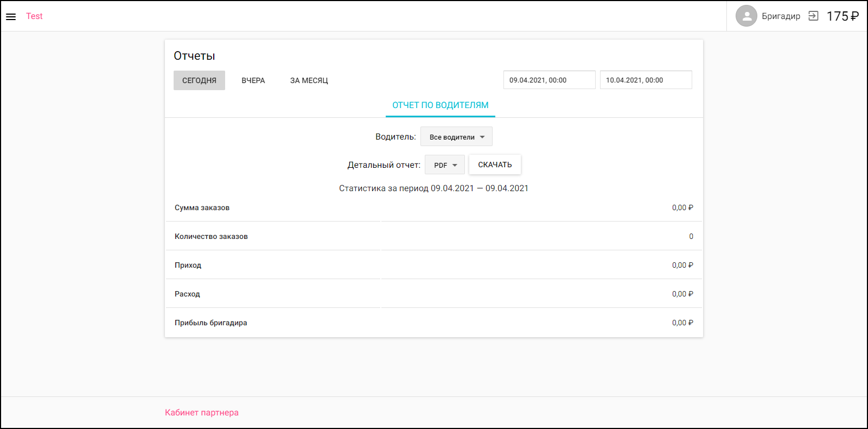Screen dimensions: 868x429
Task: Open the PDF format dropdown
Action: coord(445,165)
